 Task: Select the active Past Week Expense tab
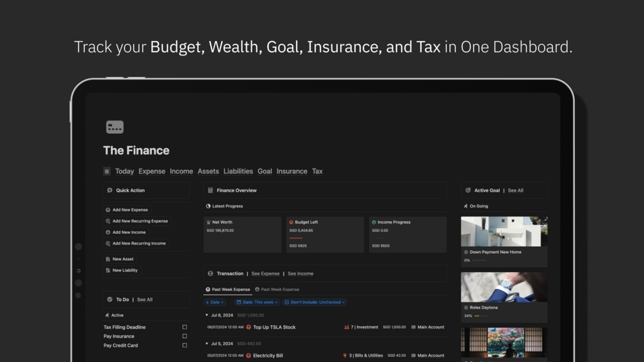pos(227,290)
